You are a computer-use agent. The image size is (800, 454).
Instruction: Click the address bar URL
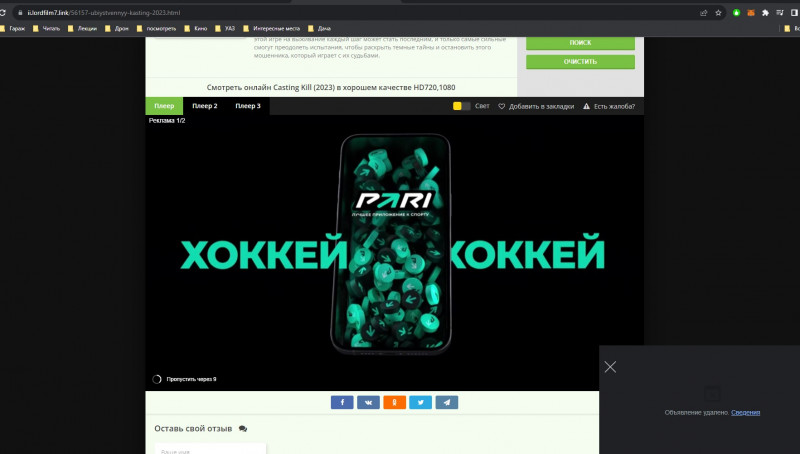coord(104,13)
